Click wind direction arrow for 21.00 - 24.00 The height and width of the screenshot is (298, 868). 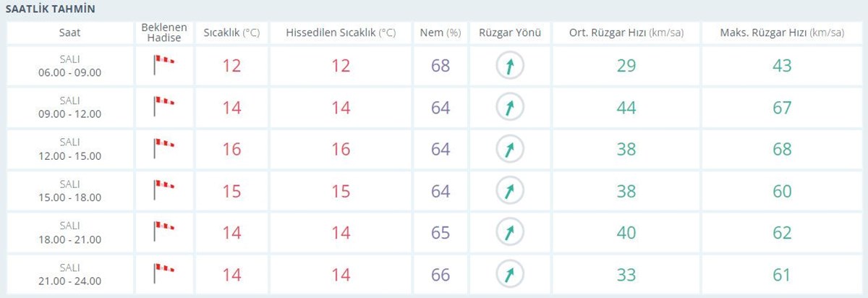point(510,275)
